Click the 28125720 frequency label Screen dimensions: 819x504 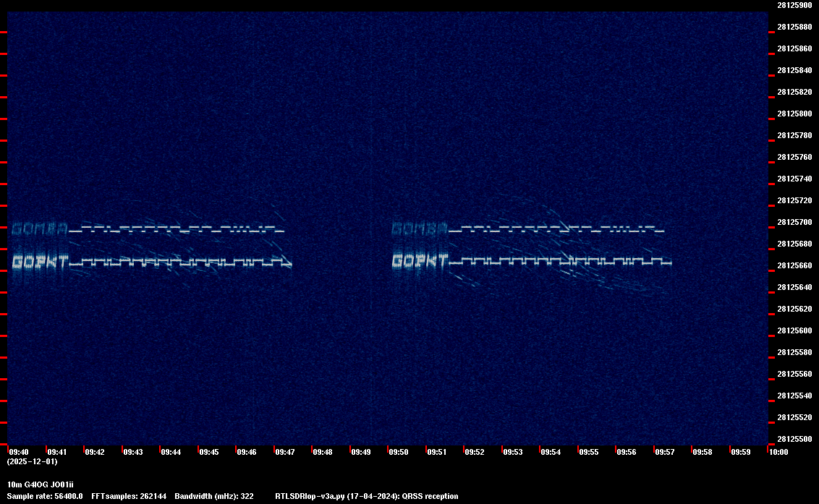pyautogui.click(x=795, y=200)
